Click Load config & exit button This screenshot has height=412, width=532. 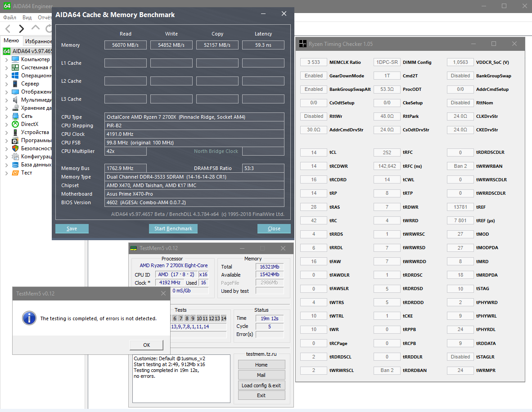(261, 385)
